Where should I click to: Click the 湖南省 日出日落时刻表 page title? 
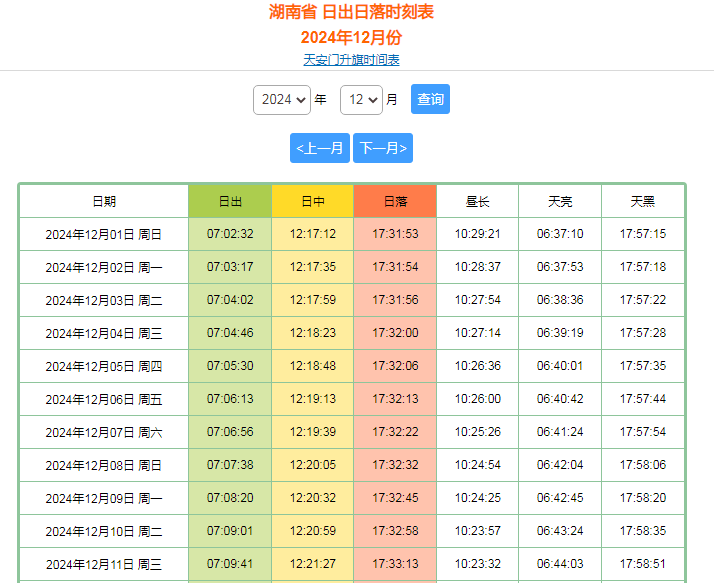[x=351, y=12]
